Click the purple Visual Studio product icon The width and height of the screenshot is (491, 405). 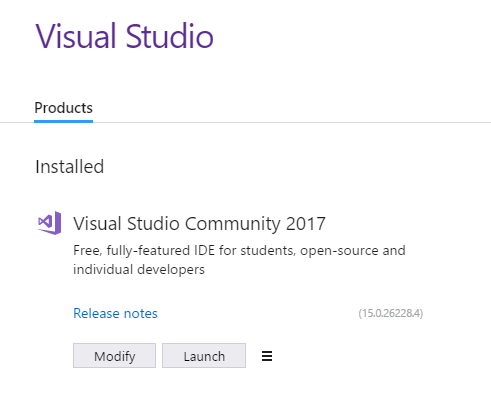pyautogui.click(x=50, y=223)
